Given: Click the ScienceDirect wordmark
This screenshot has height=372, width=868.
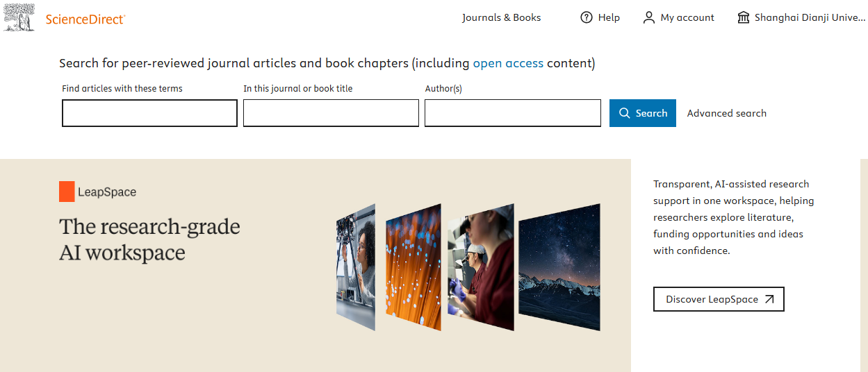Looking at the screenshot, I should coord(85,19).
